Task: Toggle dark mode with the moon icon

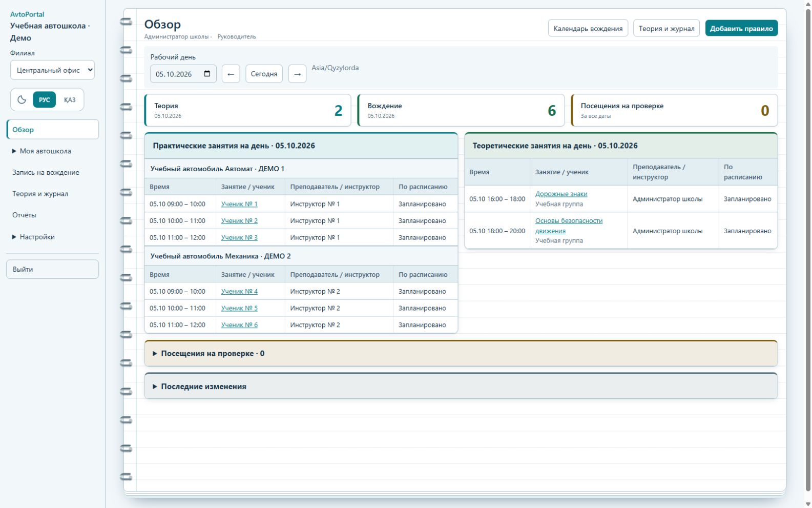Action: tap(22, 99)
